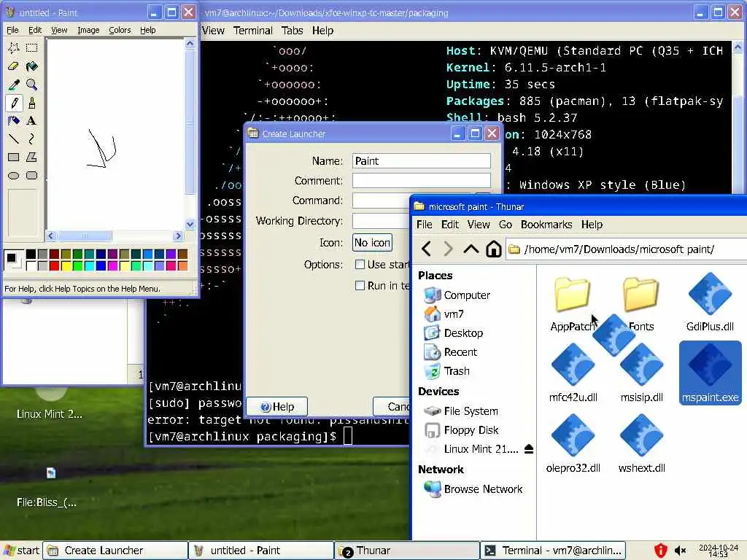Select the Rounded Rectangle tool in Paint
747x560 pixels.
click(32, 175)
